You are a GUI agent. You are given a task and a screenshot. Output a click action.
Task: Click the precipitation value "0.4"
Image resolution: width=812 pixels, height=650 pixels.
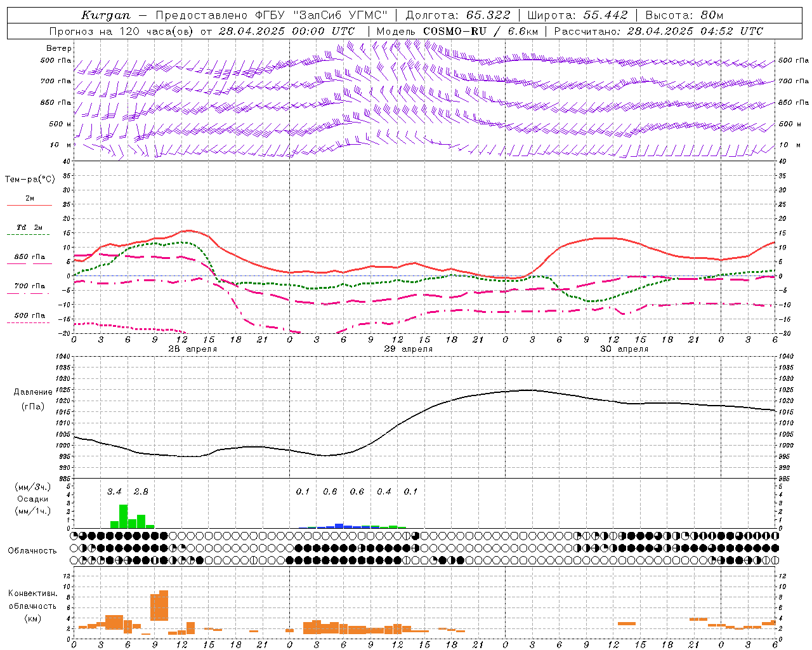tap(384, 491)
